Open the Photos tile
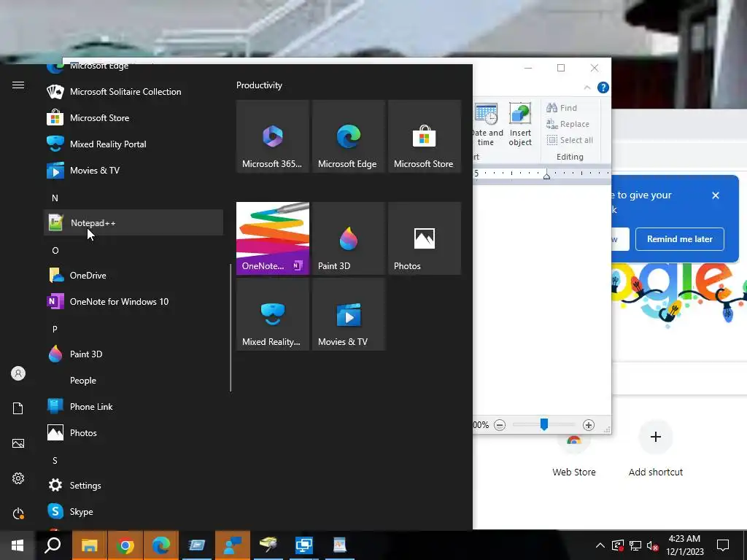The width and height of the screenshot is (747, 560). (425, 238)
